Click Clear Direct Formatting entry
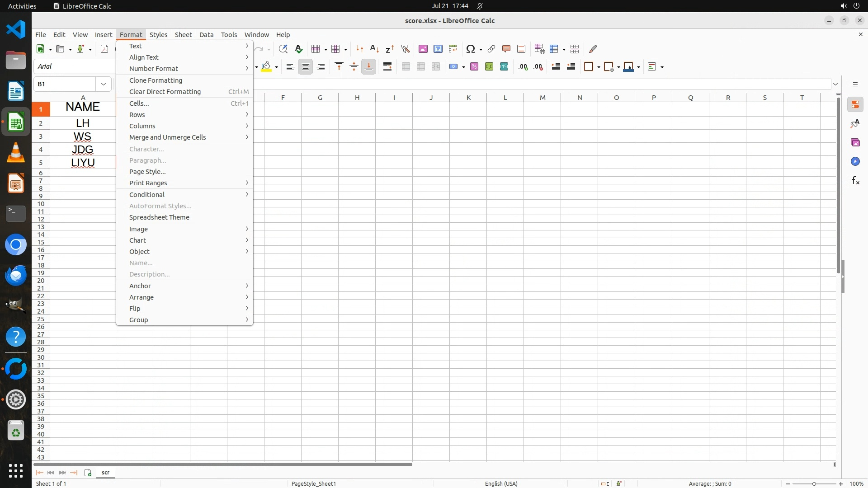Viewport: 868px width, 488px height. (x=165, y=92)
